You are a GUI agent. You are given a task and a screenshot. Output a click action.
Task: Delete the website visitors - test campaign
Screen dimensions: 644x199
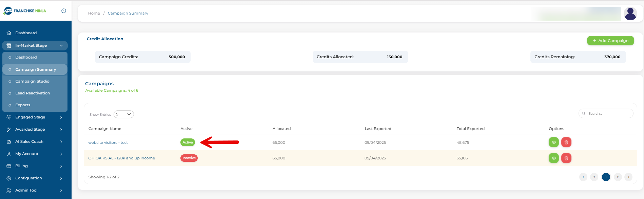click(566, 142)
